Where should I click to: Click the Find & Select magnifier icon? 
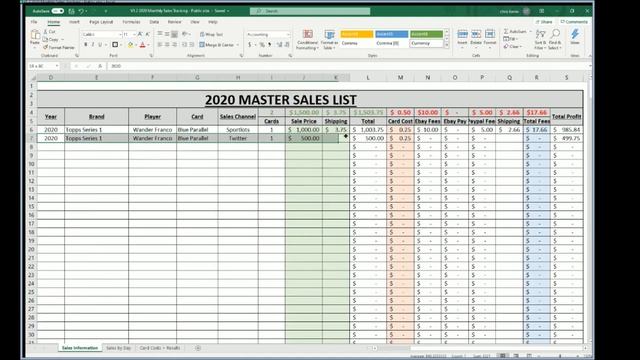point(555,34)
